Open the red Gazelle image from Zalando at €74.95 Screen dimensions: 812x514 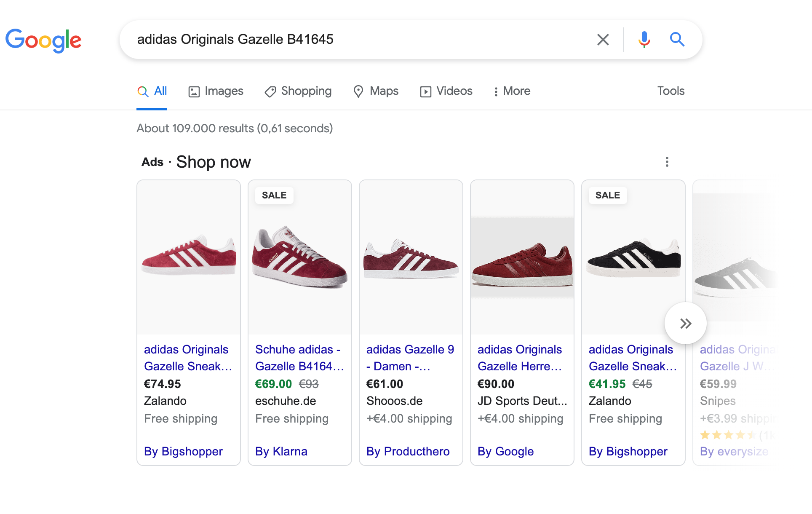click(189, 257)
